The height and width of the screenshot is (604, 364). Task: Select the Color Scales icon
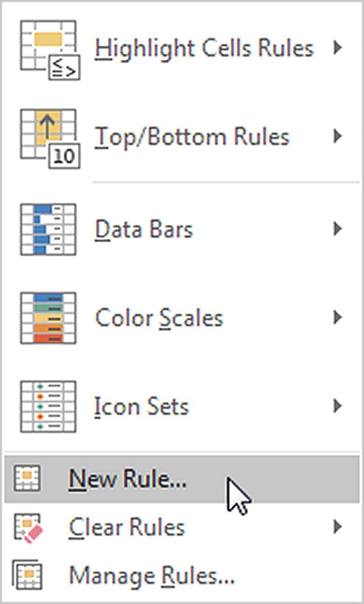[x=48, y=318]
